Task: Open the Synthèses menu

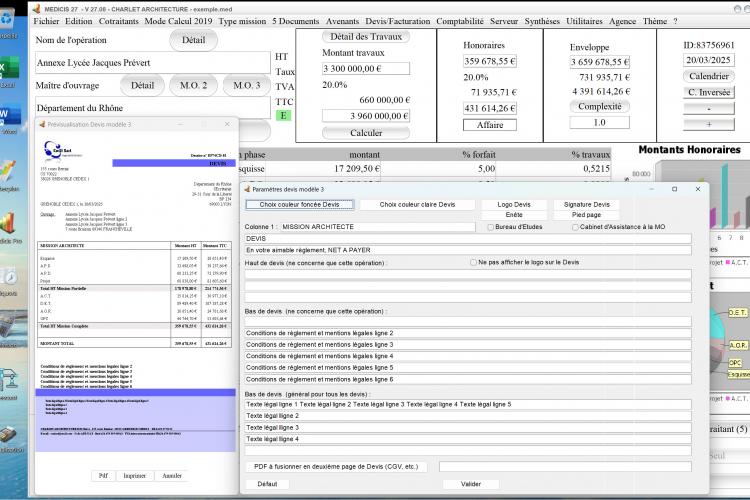Action: (x=542, y=21)
